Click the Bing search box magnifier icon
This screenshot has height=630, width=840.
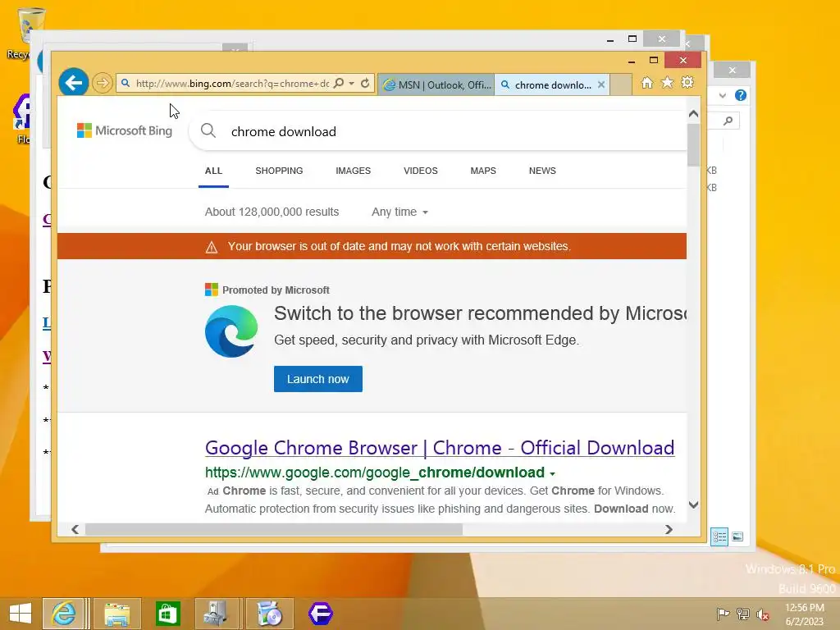208,130
